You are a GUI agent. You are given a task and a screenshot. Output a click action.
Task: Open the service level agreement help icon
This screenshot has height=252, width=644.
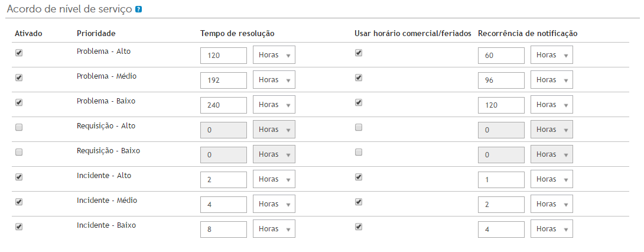tap(138, 9)
